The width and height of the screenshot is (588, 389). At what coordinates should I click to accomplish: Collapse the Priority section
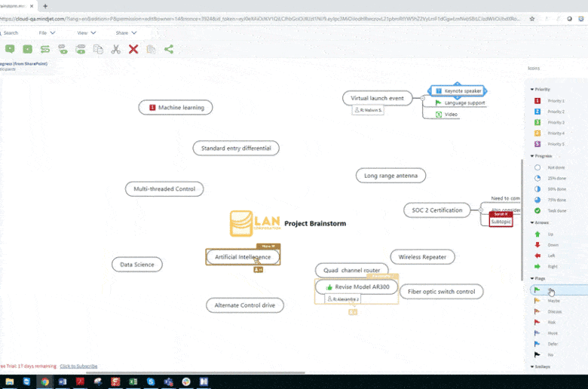531,89
